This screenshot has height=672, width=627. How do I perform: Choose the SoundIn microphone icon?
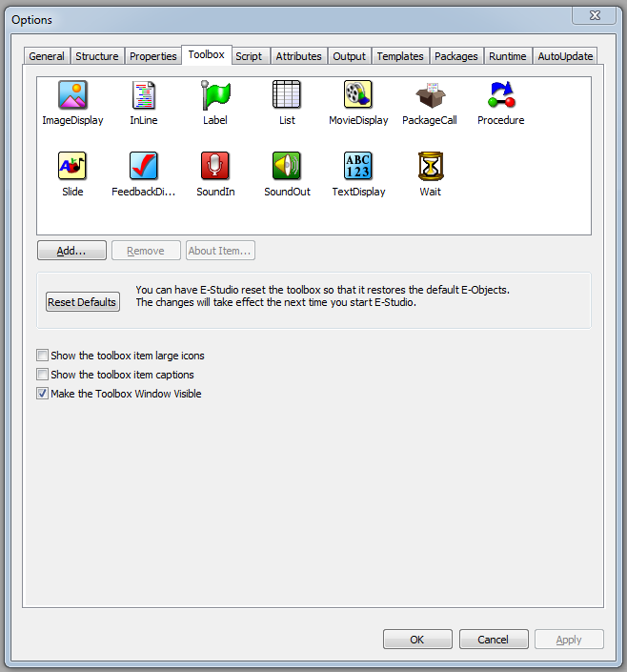coord(215,166)
